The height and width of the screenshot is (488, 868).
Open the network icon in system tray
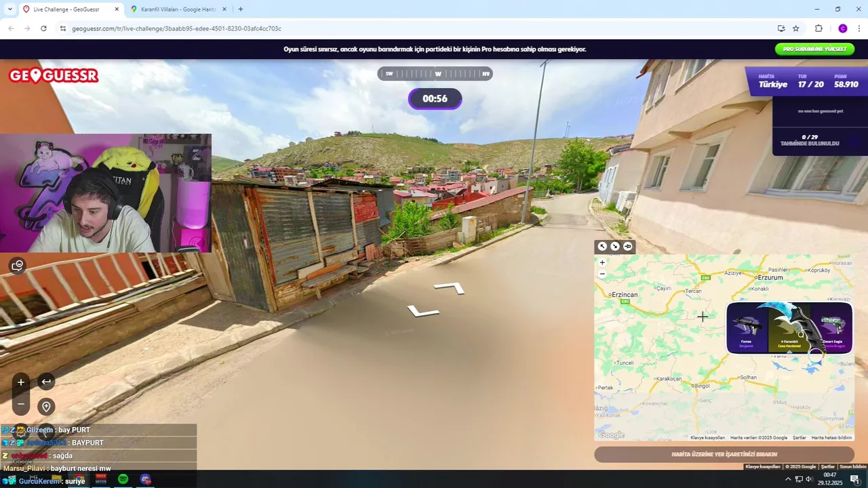coord(800,479)
